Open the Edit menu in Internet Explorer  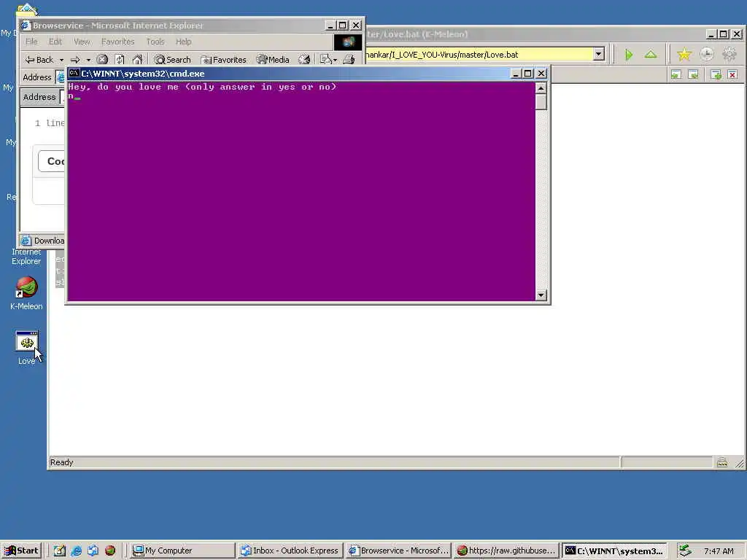pos(55,42)
